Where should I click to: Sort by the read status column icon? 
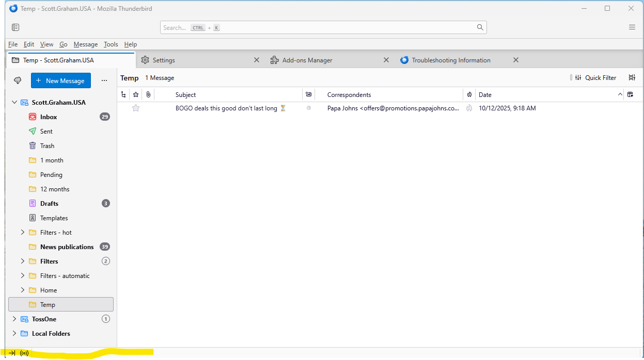[308, 94]
